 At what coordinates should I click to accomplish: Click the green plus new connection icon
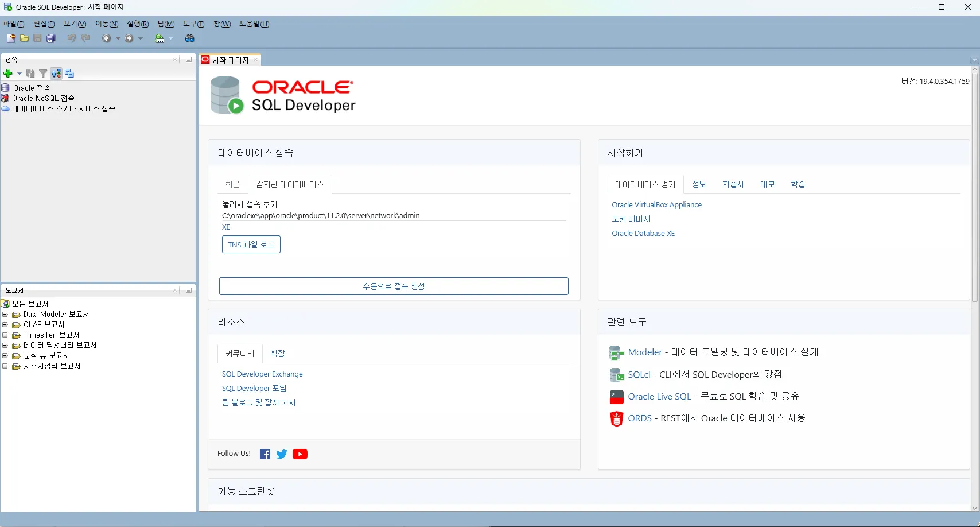tap(7, 73)
